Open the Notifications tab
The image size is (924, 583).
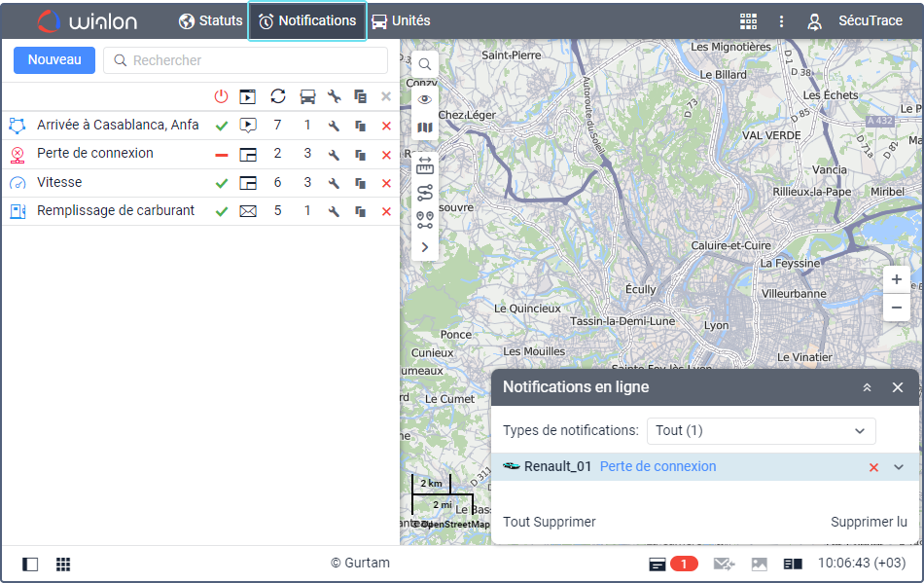coord(307,20)
